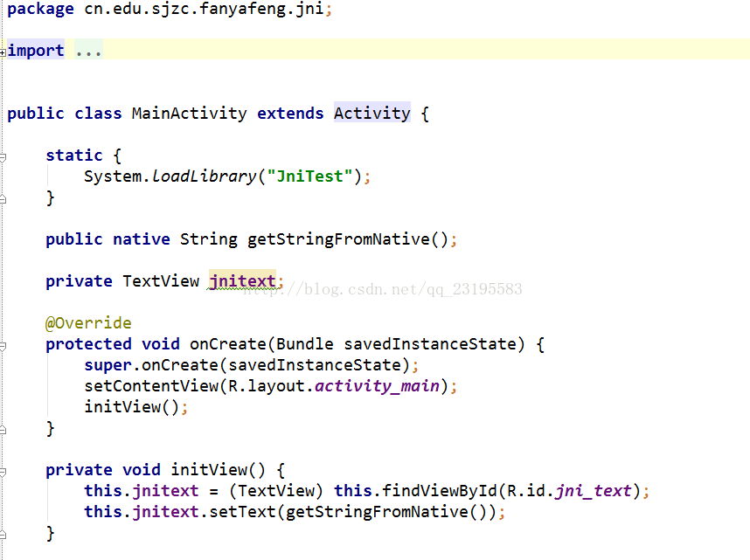Click the 'class' keyword

point(98,114)
